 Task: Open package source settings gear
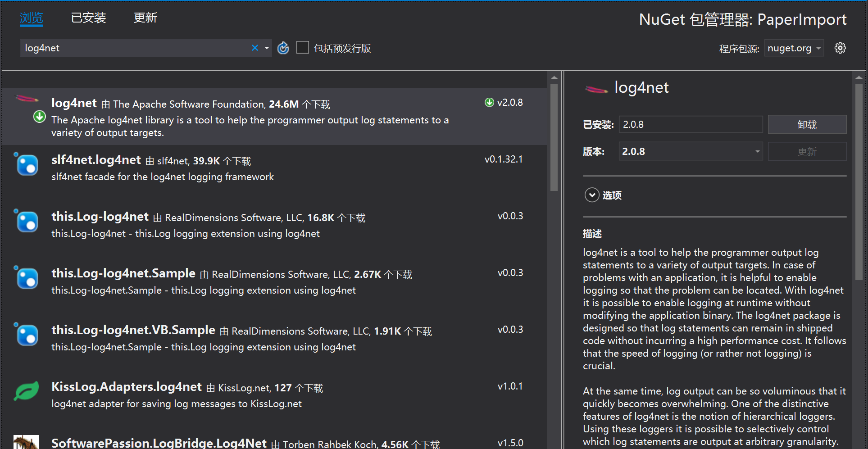[840, 48]
